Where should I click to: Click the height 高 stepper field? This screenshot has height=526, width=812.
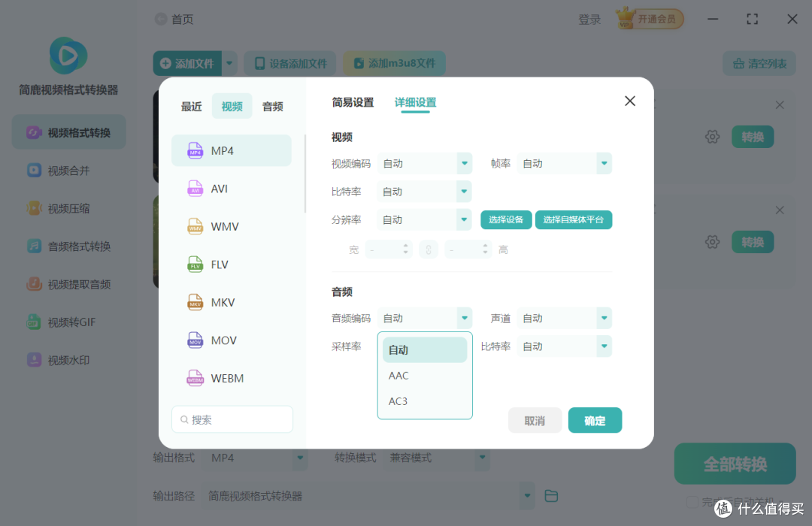point(468,250)
